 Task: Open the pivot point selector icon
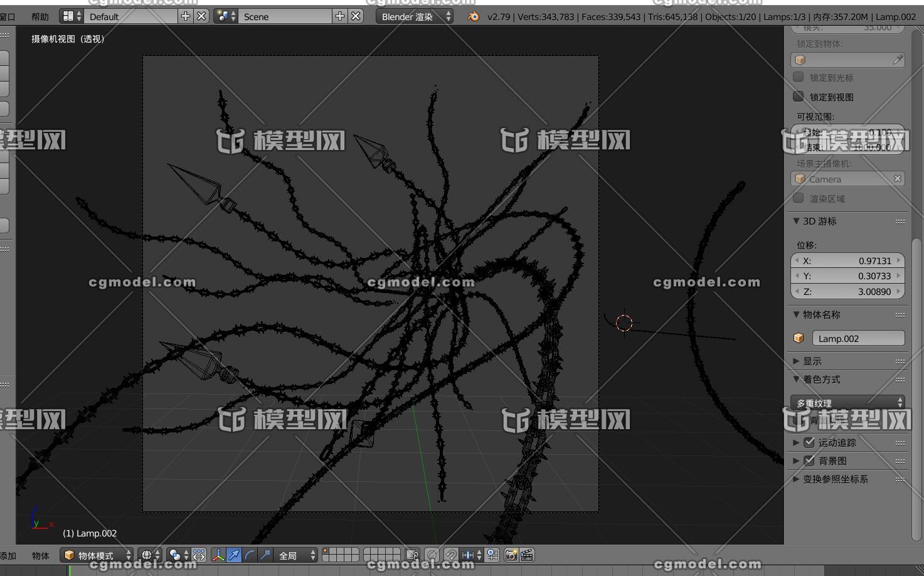178,555
